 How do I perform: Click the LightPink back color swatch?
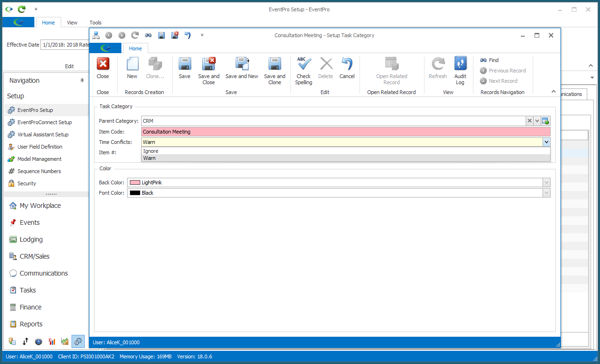click(x=135, y=182)
